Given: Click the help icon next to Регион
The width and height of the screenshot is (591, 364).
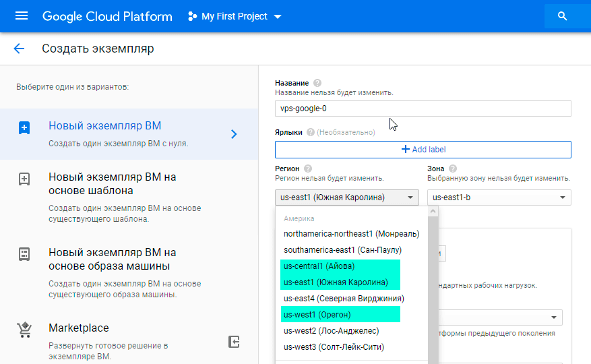Looking at the screenshot, I should coord(308,169).
